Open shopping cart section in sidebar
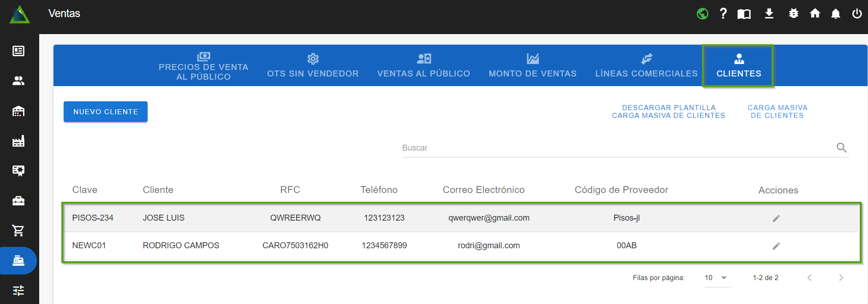Viewport: 868px width, 304px height. [x=18, y=230]
